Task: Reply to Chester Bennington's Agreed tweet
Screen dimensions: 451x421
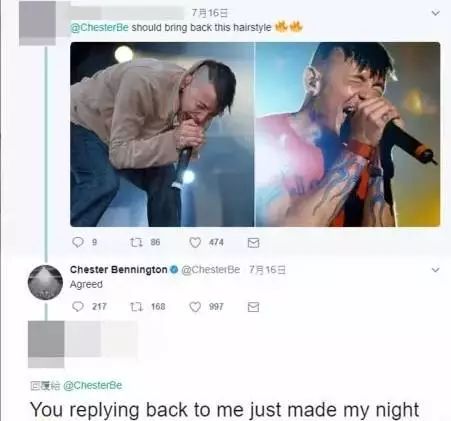Action: [78, 306]
